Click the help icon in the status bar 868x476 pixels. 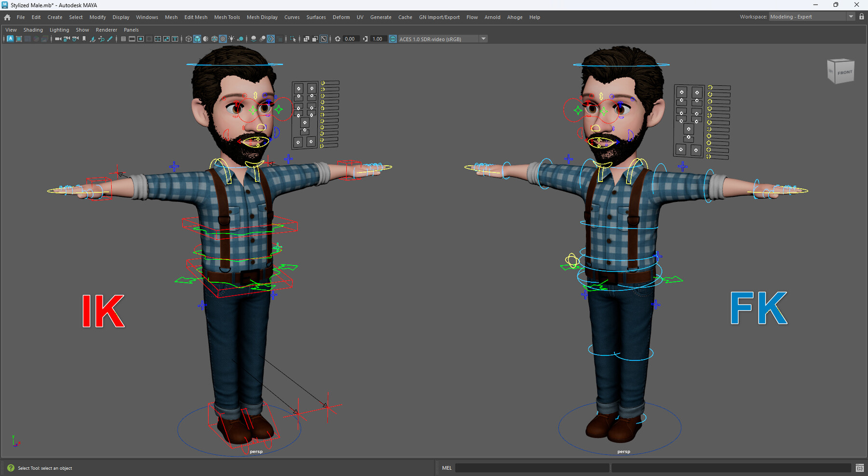(x=10, y=468)
